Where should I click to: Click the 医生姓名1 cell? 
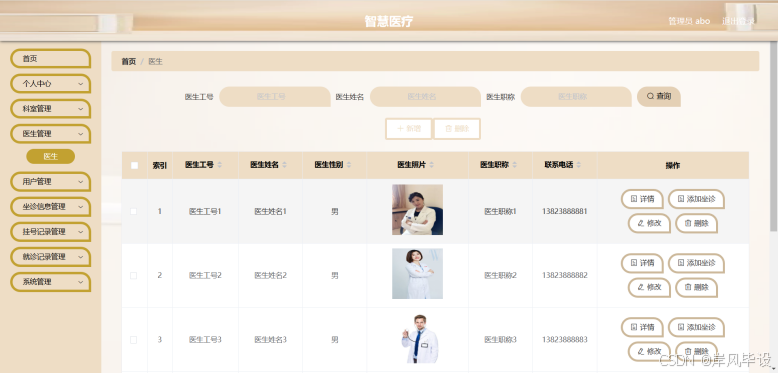(x=270, y=211)
